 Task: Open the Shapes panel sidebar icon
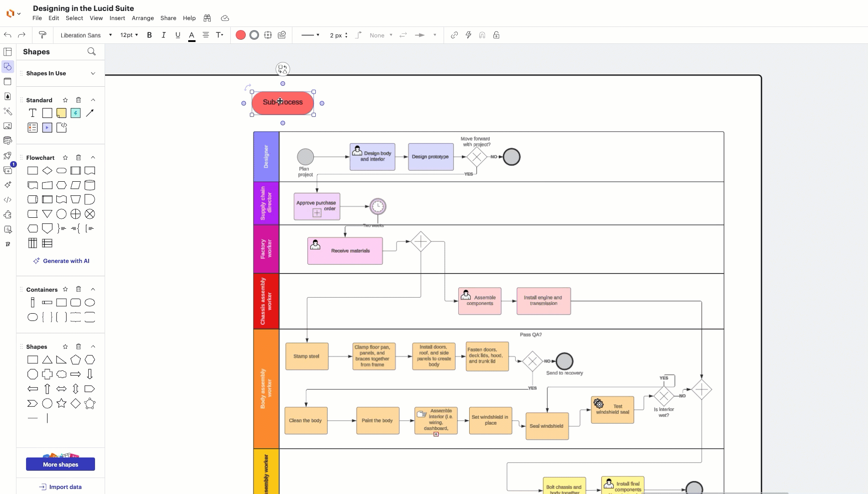click(8, 67)
